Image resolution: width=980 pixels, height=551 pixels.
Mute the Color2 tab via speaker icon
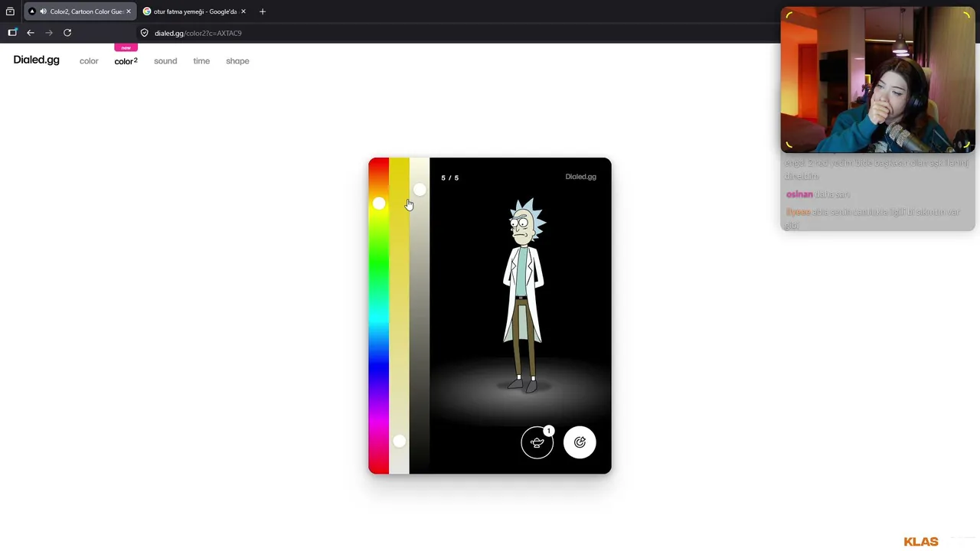[x=43, y=11]
